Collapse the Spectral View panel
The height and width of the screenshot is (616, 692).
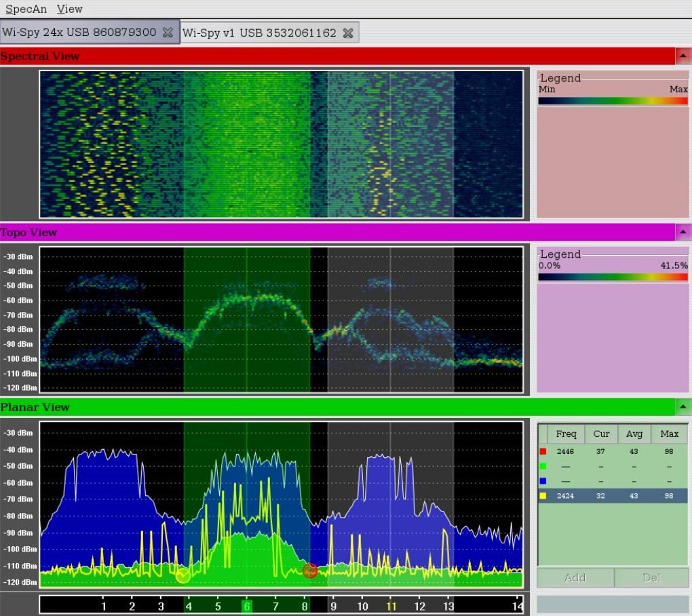point(683,56)
